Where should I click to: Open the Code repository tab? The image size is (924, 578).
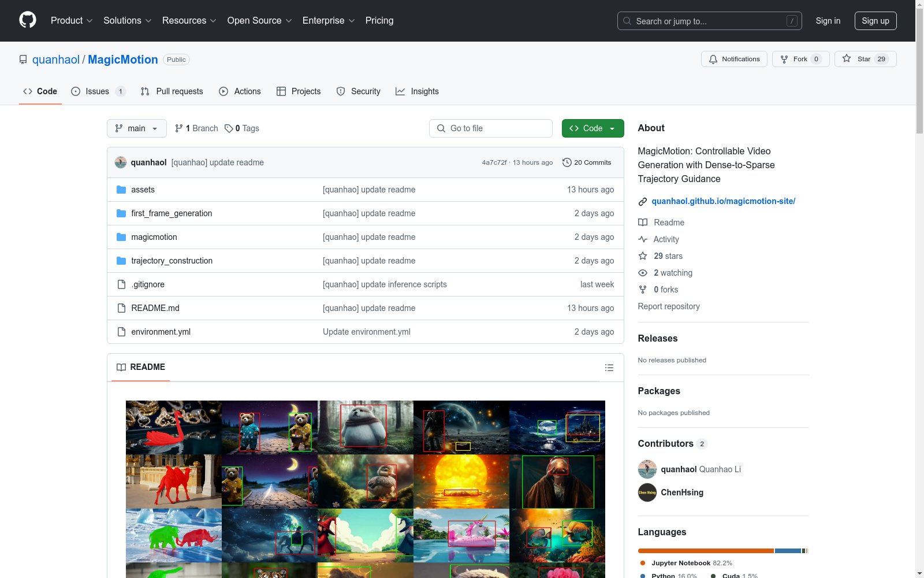pos(40,91)
